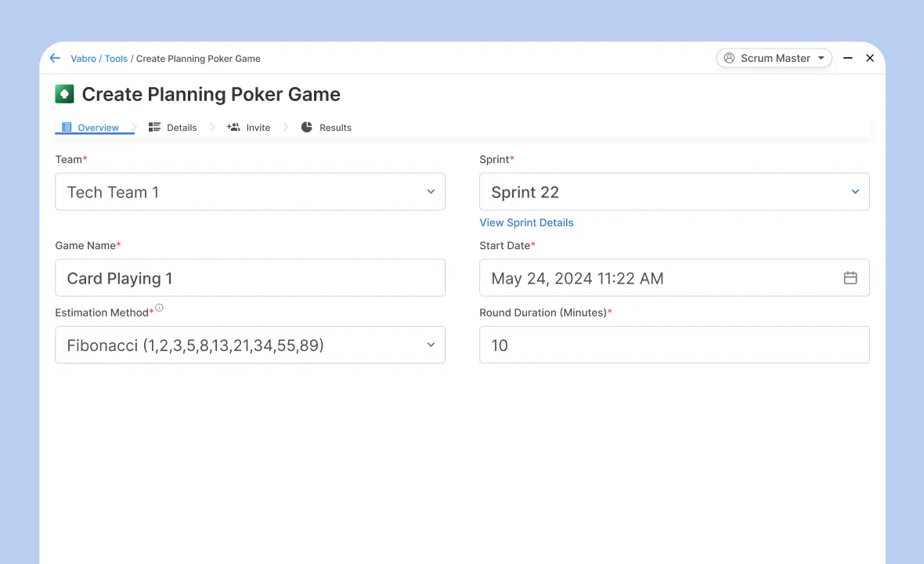
Task: Click the Results tab pie chart icon
Action: click(x=307, y=127)
